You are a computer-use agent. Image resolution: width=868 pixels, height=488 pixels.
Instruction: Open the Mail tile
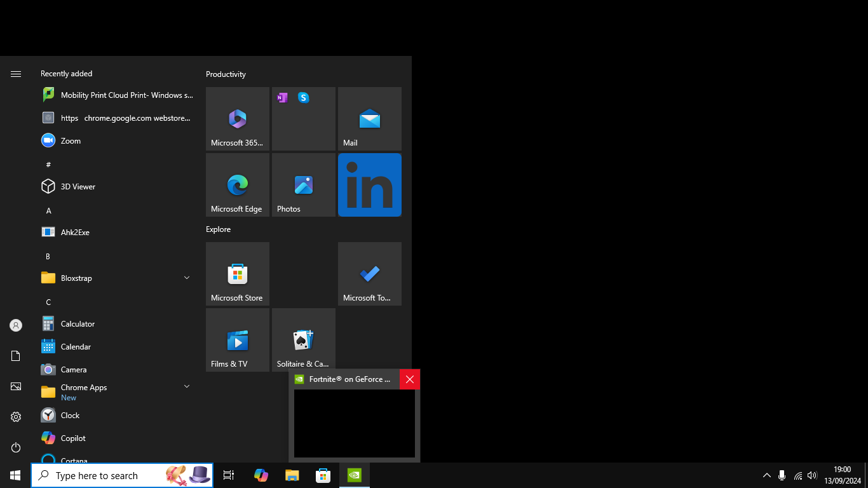tap(370, 119)
